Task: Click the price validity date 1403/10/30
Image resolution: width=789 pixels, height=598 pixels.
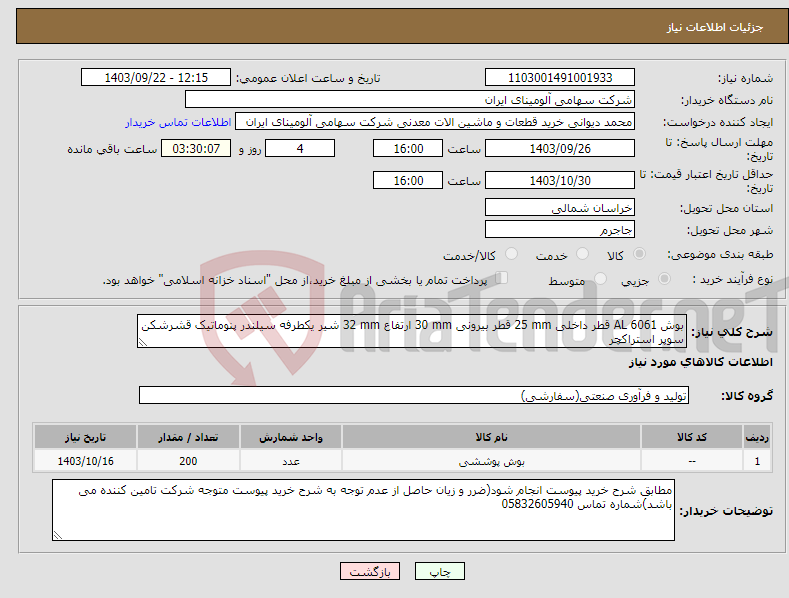Action: point(560,180)
